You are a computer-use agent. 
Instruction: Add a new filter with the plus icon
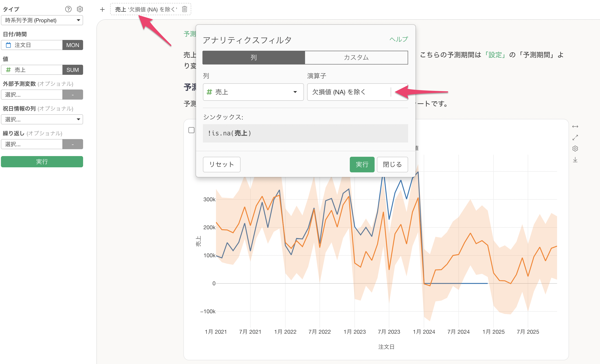point(102,9)
